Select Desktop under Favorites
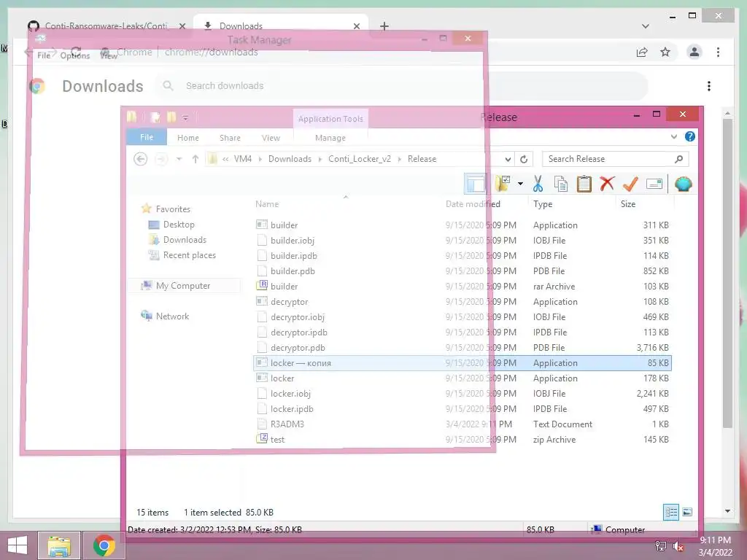The height and width of the screenshot is (560, 747). click(x=179, y=225)
